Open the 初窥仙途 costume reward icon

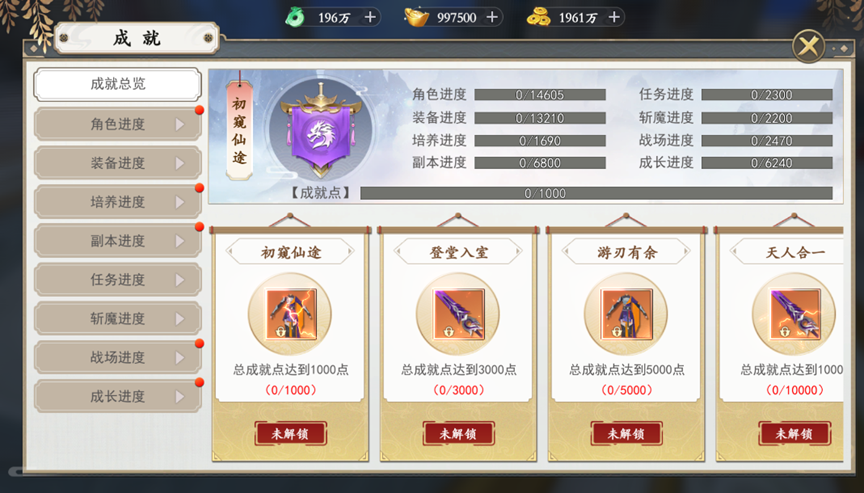(x=290, y=314)
